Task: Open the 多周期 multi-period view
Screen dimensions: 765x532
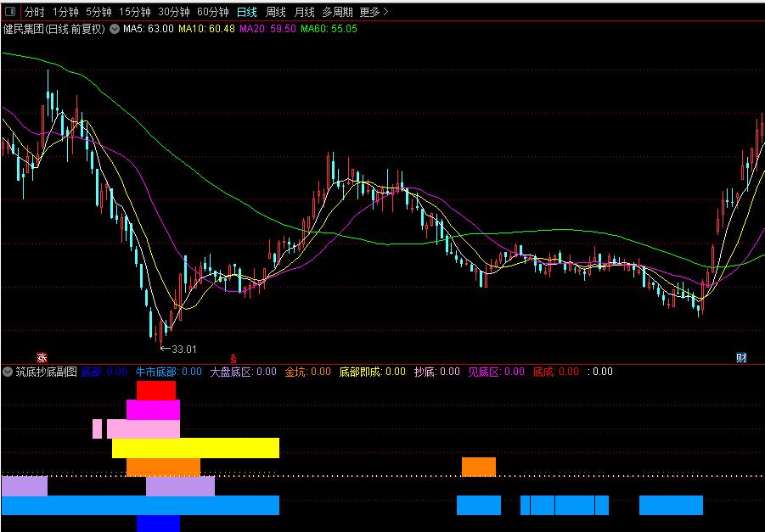Action: 337,12
